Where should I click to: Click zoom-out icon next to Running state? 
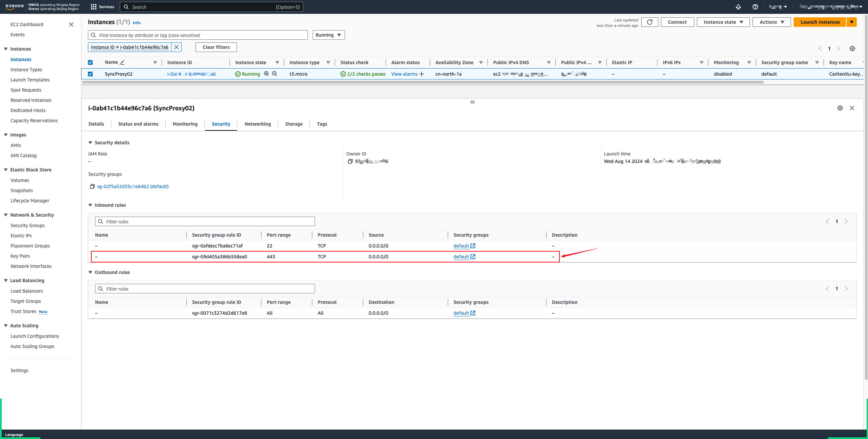[275, 74]
